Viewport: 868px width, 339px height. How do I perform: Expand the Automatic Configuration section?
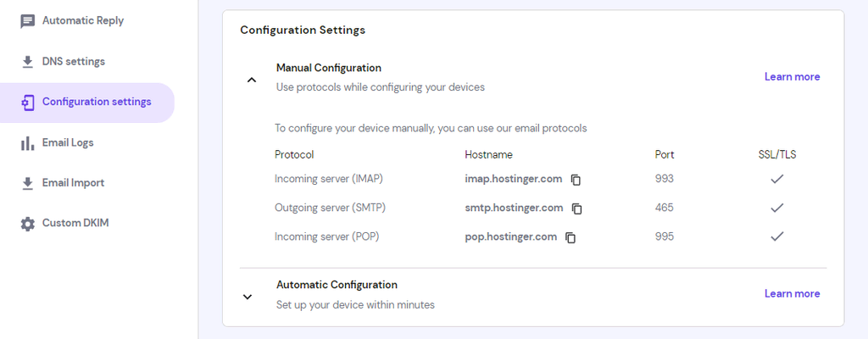(x=248, y=297)
